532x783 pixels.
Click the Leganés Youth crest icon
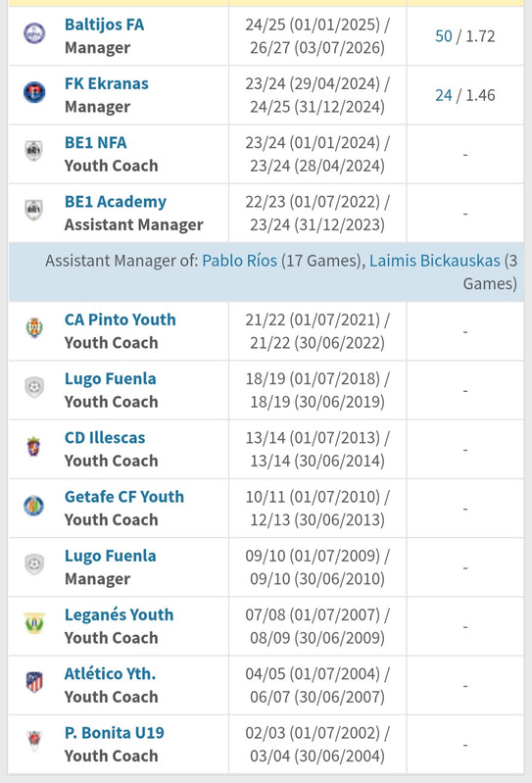(x=34, y=623)
